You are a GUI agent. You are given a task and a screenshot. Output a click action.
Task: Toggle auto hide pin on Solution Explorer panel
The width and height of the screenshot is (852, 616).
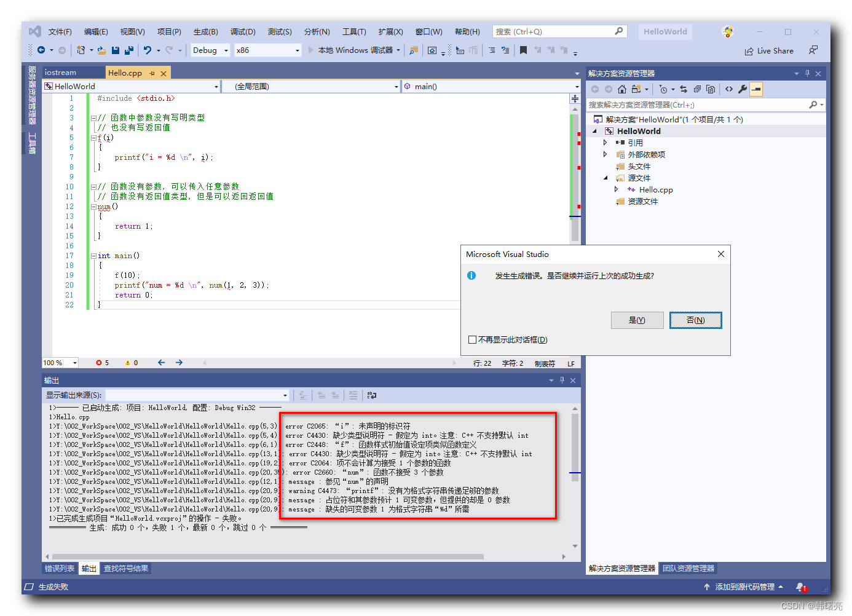pos(807,73)
